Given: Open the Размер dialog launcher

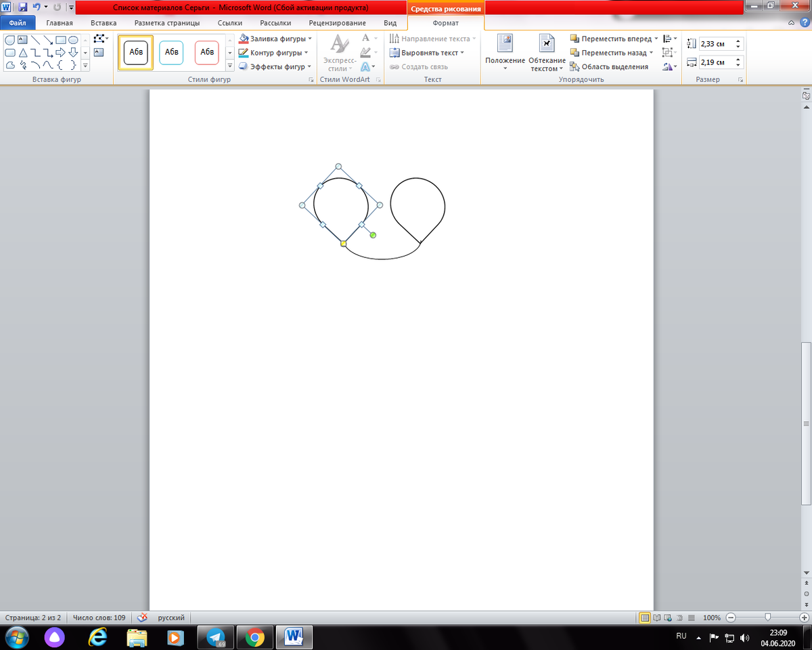Looking at the screenshot, I should [742, 80].
